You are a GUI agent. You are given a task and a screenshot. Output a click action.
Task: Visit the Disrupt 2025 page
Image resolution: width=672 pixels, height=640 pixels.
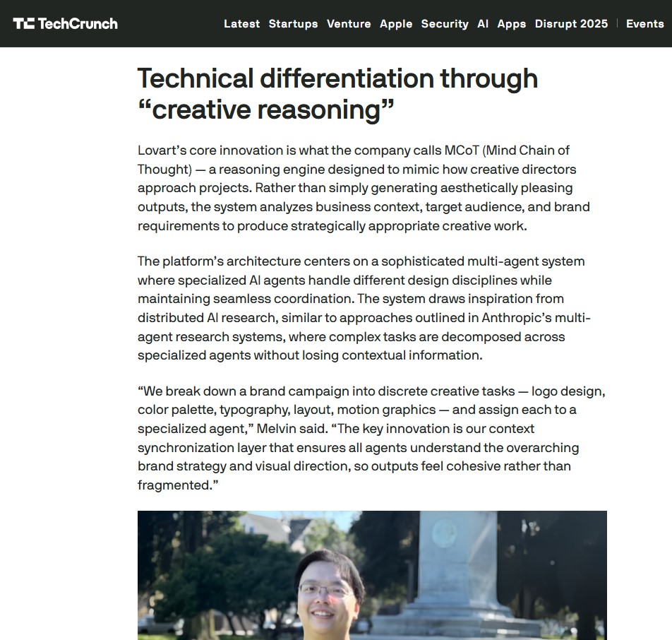tap(571, 23)
